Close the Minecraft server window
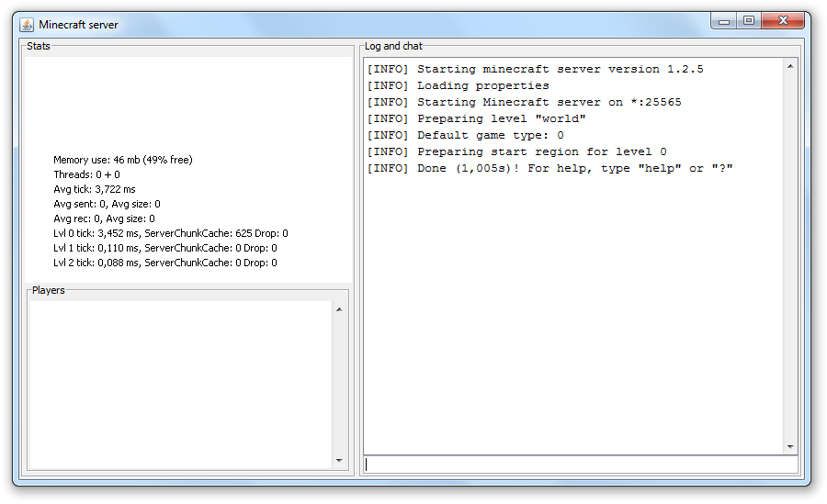The width and height of the screenshot is (827, 504). click(784, 20)
